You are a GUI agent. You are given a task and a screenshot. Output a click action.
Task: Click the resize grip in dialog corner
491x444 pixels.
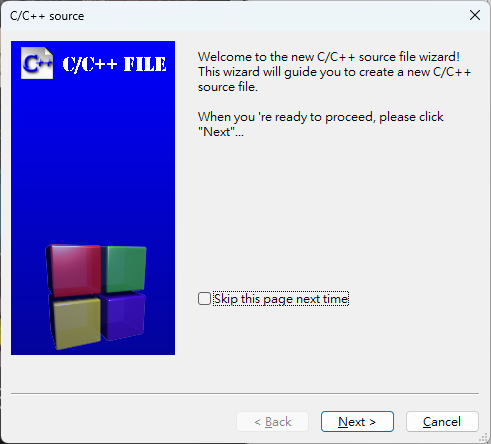483,437
